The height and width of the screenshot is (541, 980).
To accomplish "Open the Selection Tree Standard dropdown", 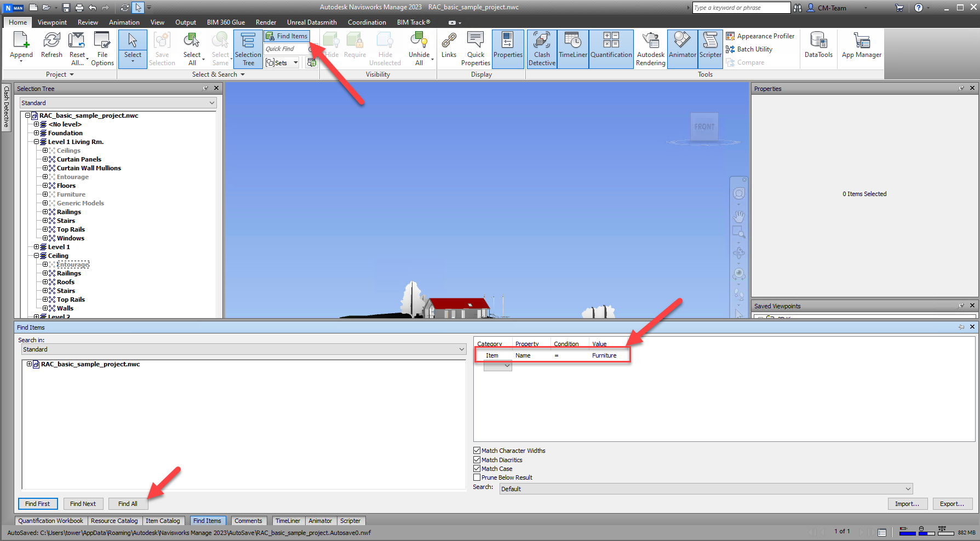I will 118,103.
